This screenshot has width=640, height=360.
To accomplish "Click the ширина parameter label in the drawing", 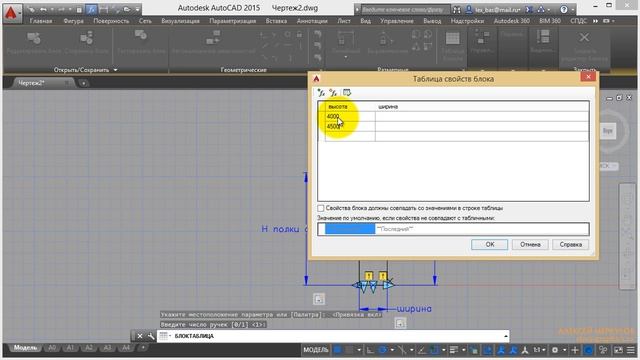I will click(x=414, y=309).
